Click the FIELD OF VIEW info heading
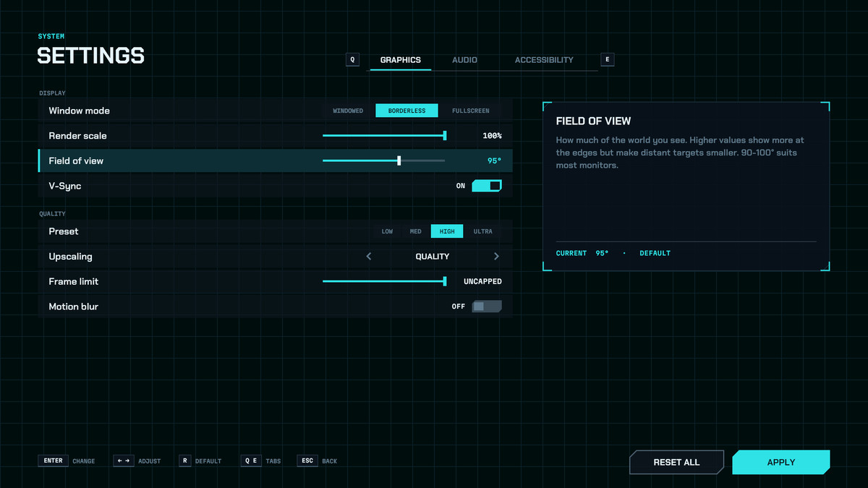Screen dimensions: 868x488 tap(593, 121)
